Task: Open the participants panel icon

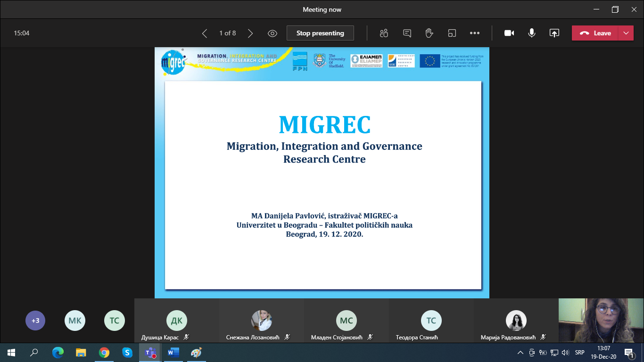Action: click(384, 33)
